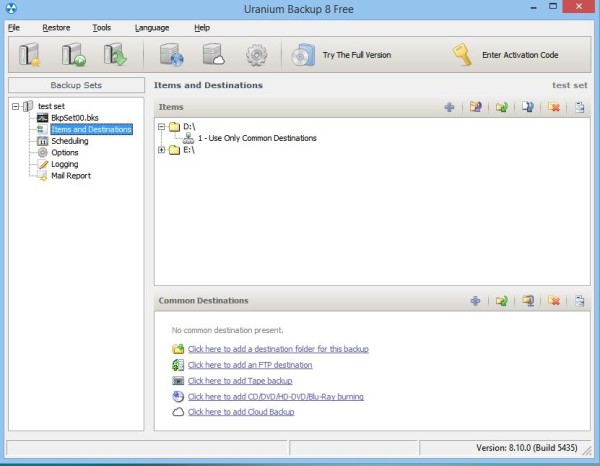Delete selected item with red X folder icon

pyautogui.click(x=554, y=107)
